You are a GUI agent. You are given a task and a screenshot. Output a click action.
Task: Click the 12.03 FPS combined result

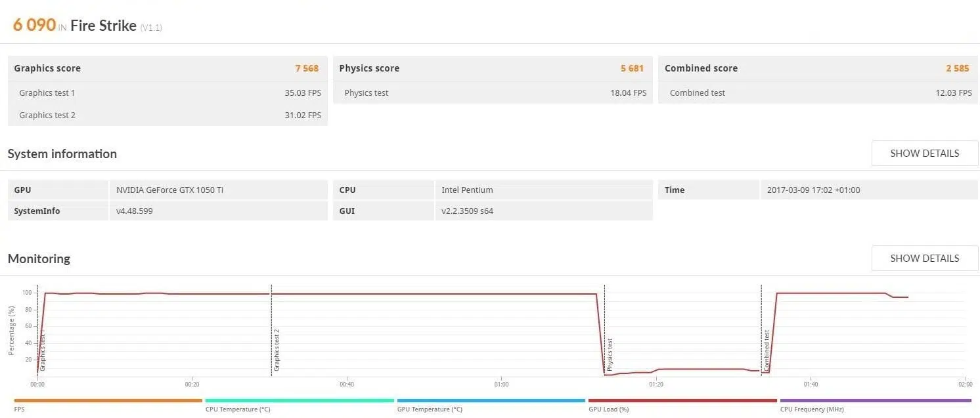coord(954,93)
